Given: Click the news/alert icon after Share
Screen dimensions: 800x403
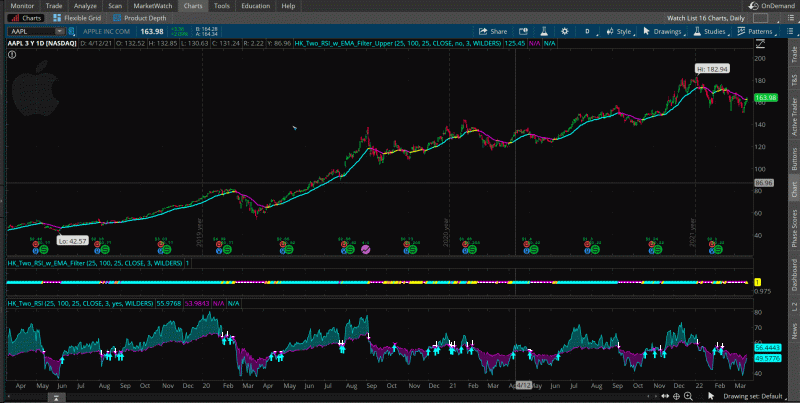Looking at the screenshot, I should (523, 31).
